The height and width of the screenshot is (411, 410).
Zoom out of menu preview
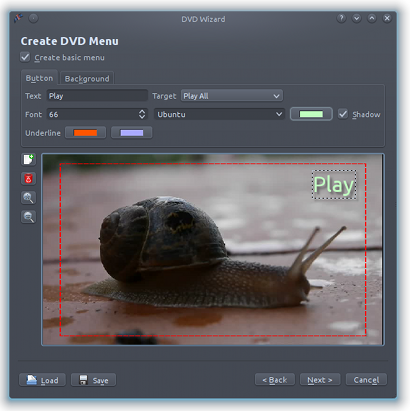tap(28, 217)
